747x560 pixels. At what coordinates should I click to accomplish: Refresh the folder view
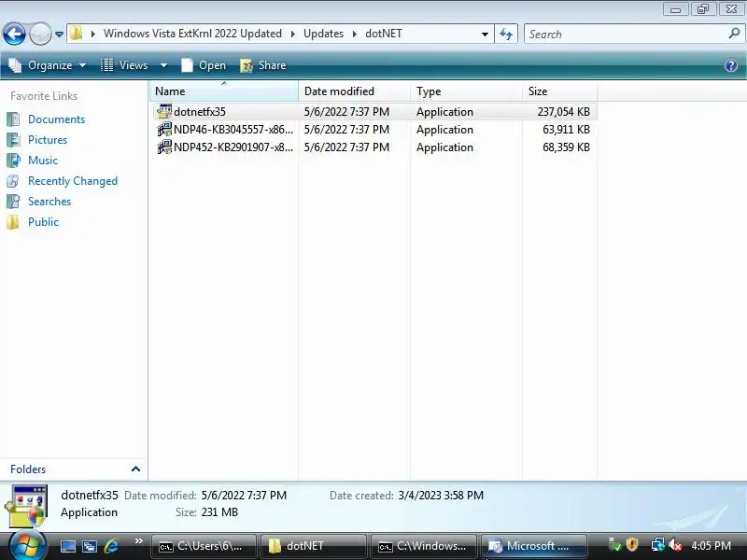tap(506, 34)
